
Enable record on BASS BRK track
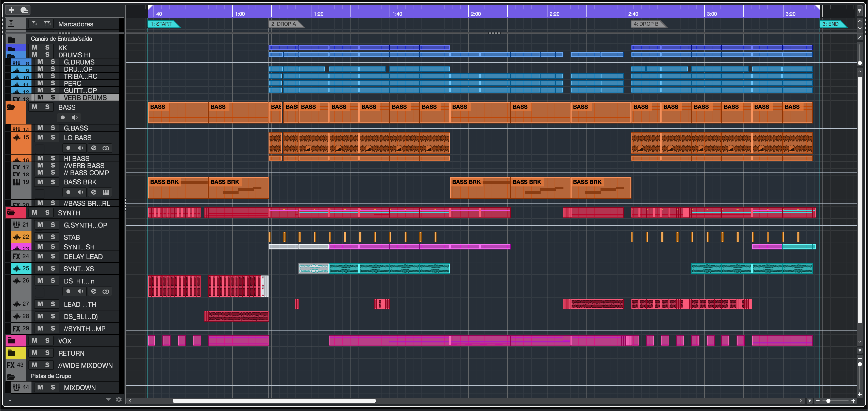(x=69, y=192)
